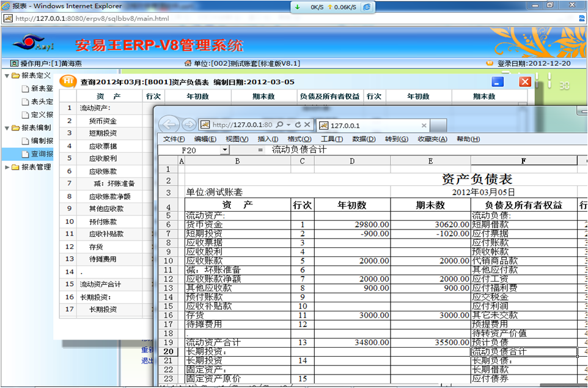Open the 编辑(E) menu
The image size is (588, 388).
click(205, 139)
